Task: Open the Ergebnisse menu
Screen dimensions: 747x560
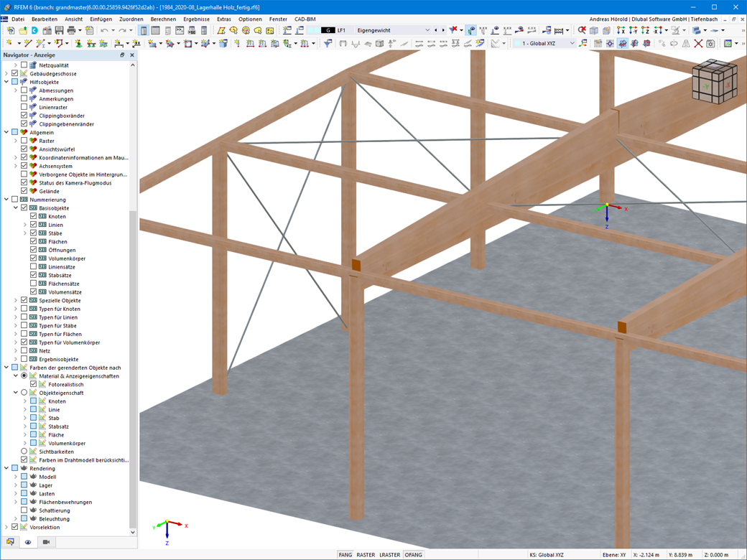Action: [x=196, y=19]
